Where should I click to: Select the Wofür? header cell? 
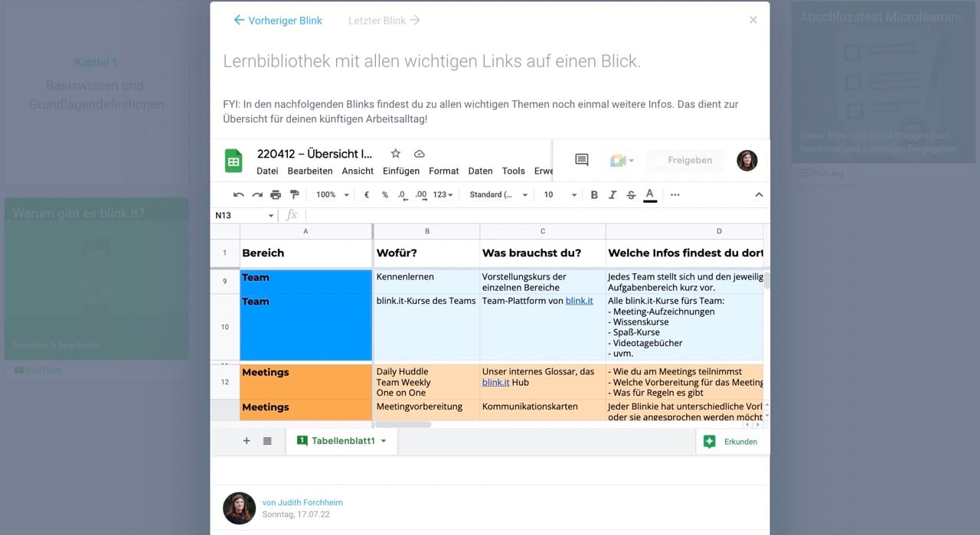pyautogui.click(x=426, y=253)
